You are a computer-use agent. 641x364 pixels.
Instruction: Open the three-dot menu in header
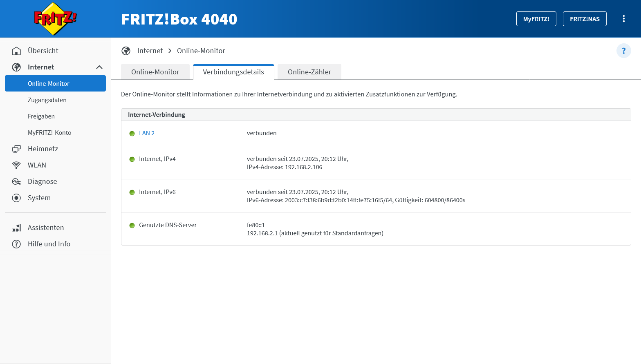624,19
